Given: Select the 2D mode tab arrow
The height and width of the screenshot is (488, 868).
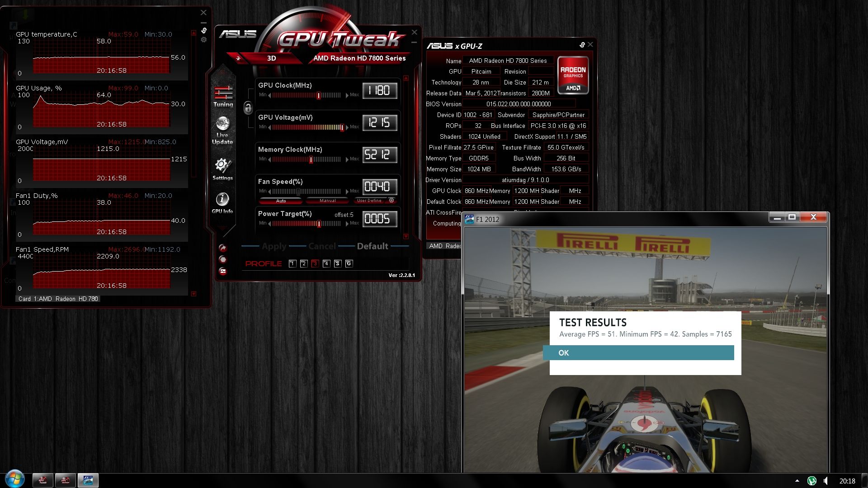Looking at the screenshot, I should click(x=238, y=58).
